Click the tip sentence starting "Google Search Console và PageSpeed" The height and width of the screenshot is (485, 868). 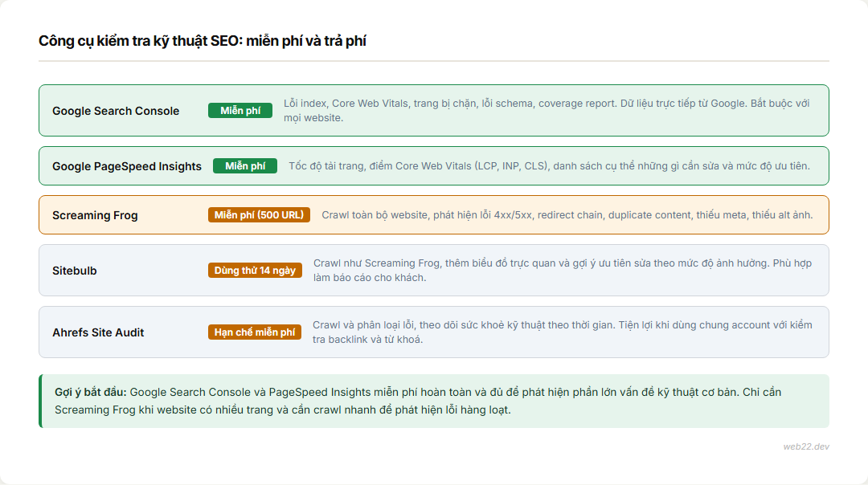pyautogui.click(x=418, y=401)
